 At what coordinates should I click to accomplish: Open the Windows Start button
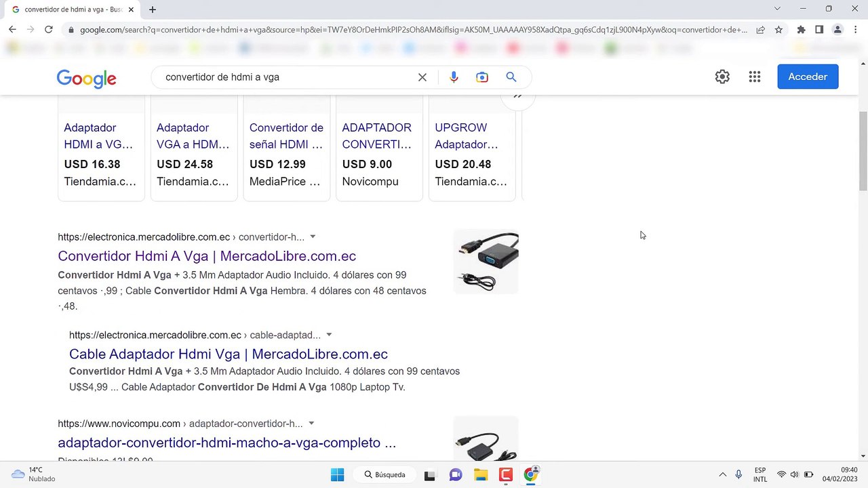pos(337,474)
